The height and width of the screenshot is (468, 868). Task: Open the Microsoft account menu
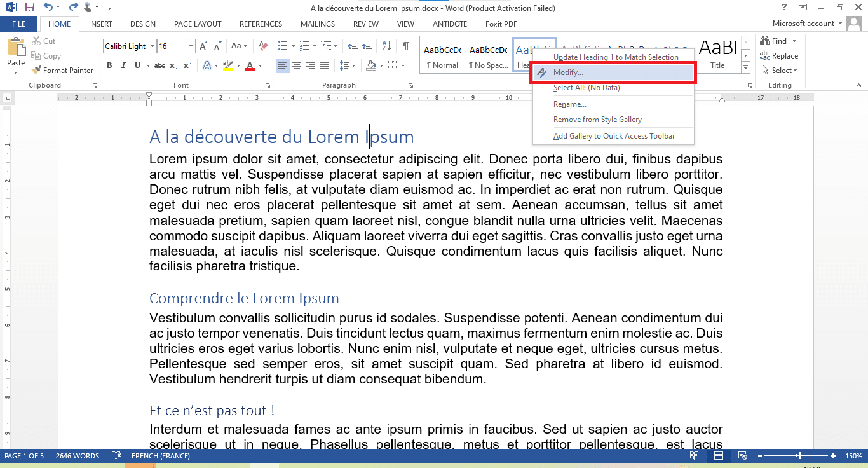807,24
